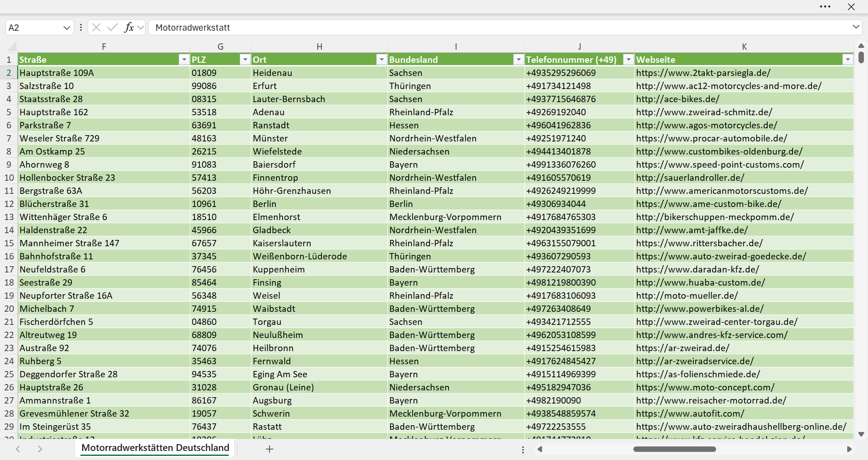868x460 pixels.
Task: Select column H header
Action: tap(319, 47)
